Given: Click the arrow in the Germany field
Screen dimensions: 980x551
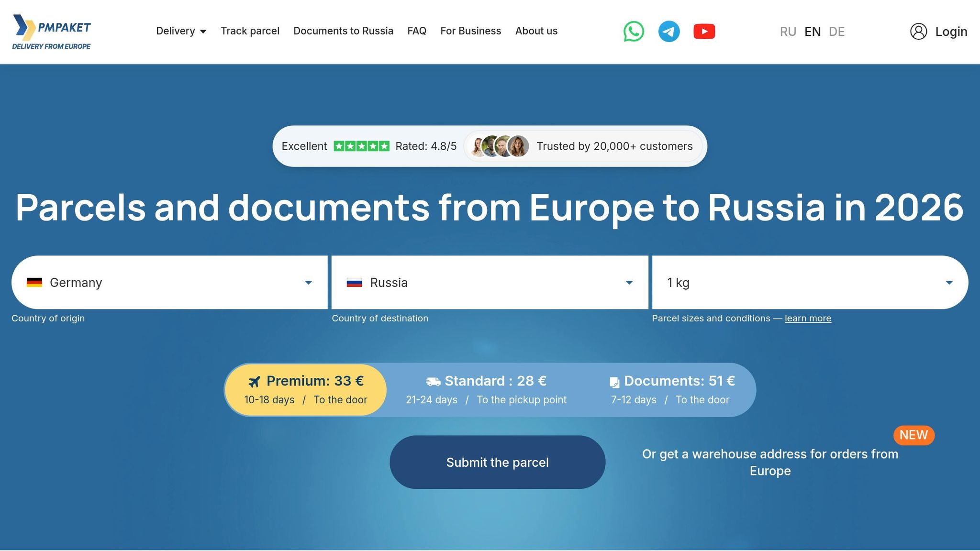Looking at the screenshot, I should click(x=309, y=283).
